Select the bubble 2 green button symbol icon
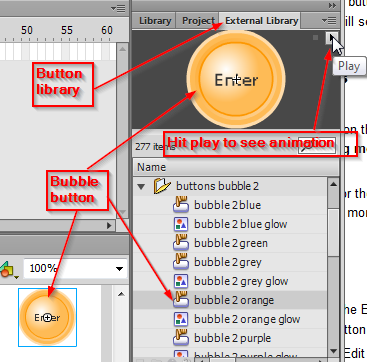The width and height of the screenshot is (367, 362). point(181,243)
